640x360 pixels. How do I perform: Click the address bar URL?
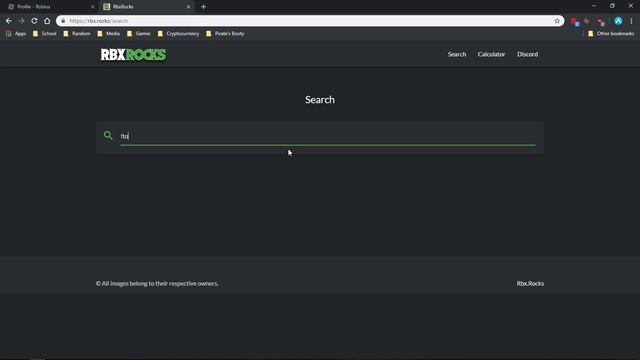point(98,21)
